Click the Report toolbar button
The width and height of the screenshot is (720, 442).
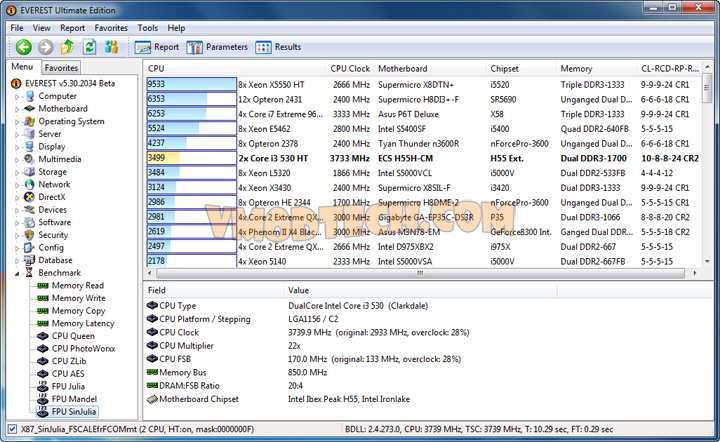pyautogui.click(x=157, y=47)
